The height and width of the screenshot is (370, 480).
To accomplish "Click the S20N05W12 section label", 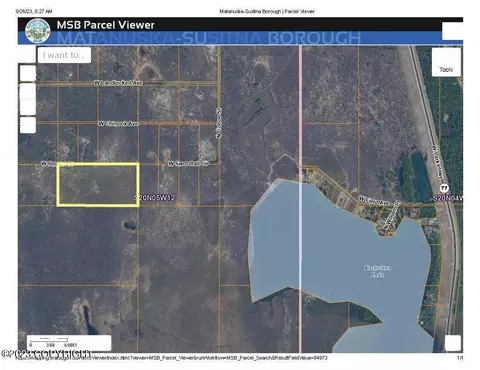I will click(155, 198).
